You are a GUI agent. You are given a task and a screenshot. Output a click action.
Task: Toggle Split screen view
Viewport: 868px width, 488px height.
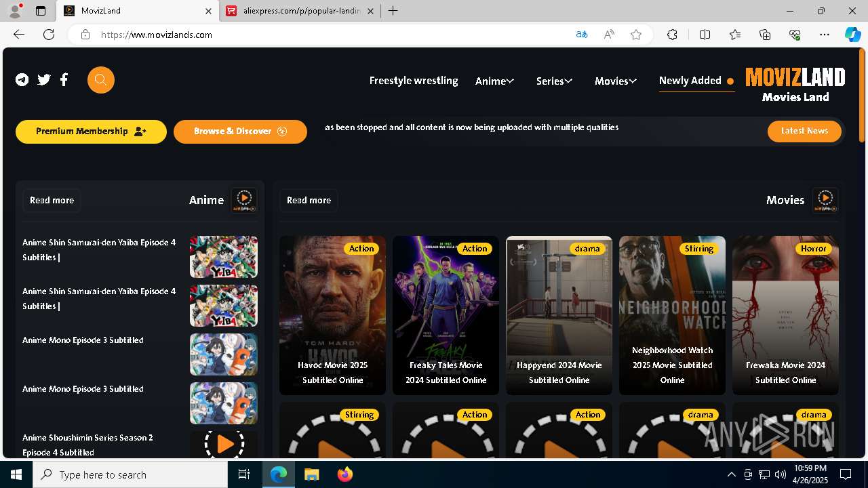click(705, 35)
